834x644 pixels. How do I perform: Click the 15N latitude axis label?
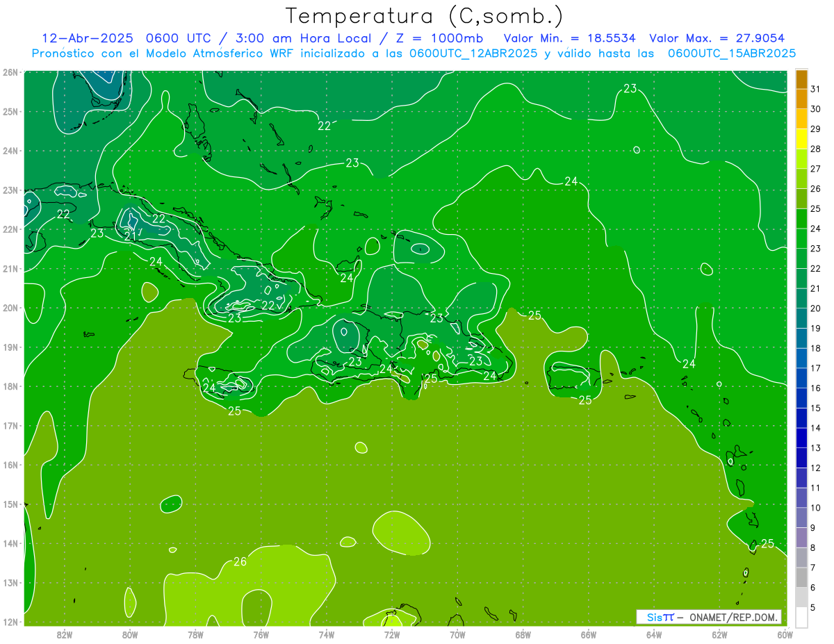click(10, 504)
